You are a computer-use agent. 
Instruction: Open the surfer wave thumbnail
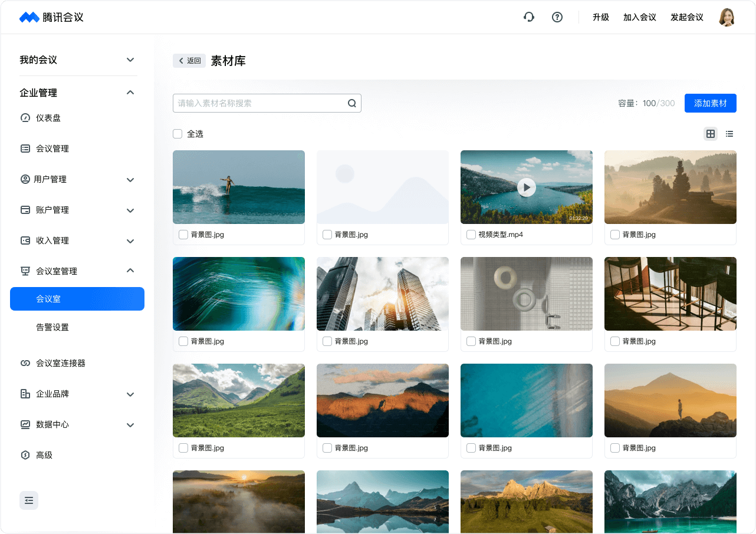(239, 187)
